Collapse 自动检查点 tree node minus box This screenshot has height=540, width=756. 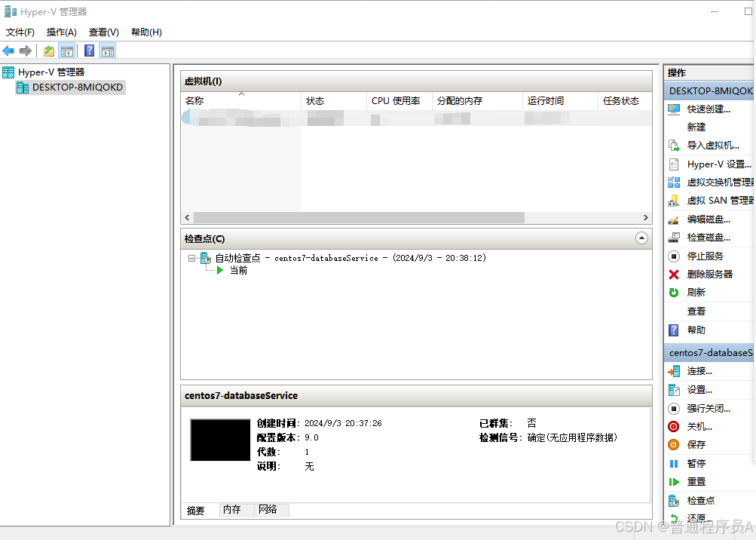tap(191, 258)
